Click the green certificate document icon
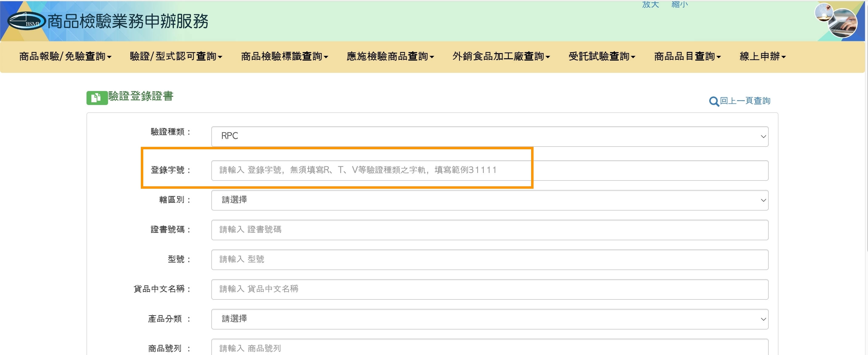 97,98
